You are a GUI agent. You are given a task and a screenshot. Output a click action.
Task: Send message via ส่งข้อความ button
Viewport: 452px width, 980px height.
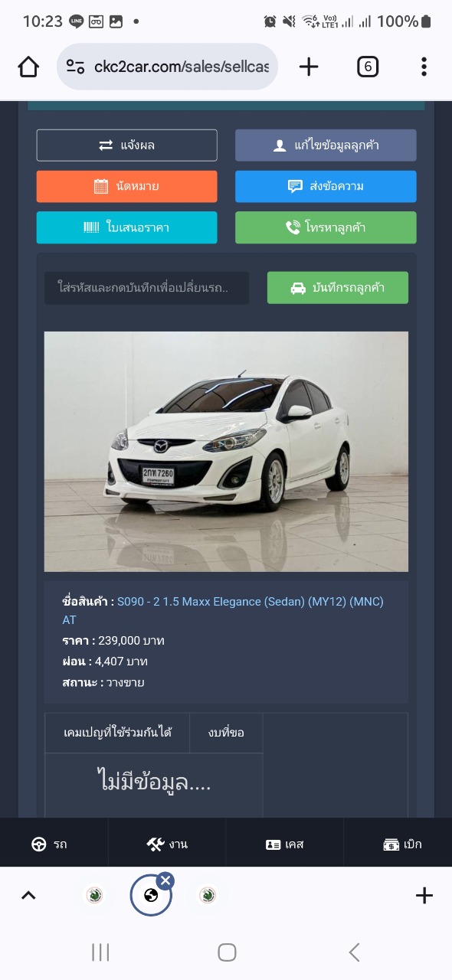coord(326,186)
